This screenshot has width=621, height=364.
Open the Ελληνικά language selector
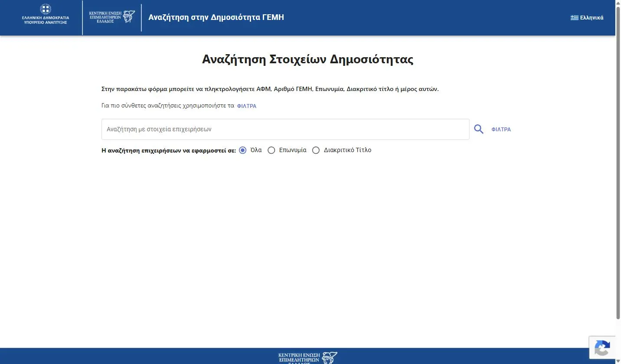(587, 18)
